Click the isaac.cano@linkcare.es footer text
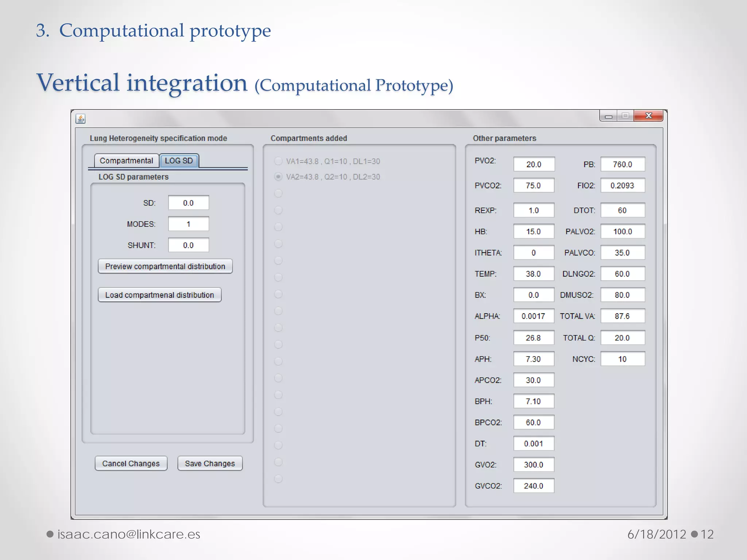Image resolution: width=747 pixels, height=560 pixels. pyautogui.click(x=129, y=534)
